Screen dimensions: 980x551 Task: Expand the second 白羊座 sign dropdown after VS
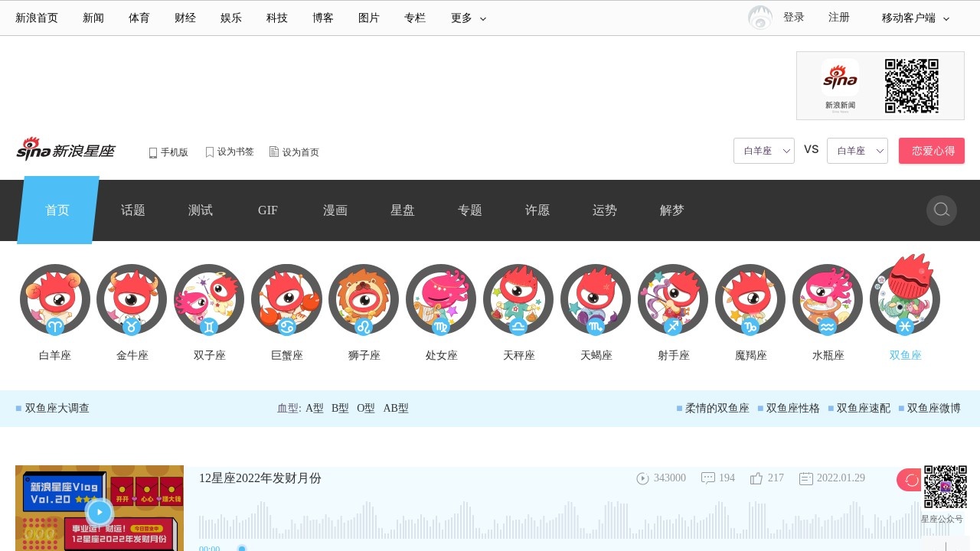[857, 151]
